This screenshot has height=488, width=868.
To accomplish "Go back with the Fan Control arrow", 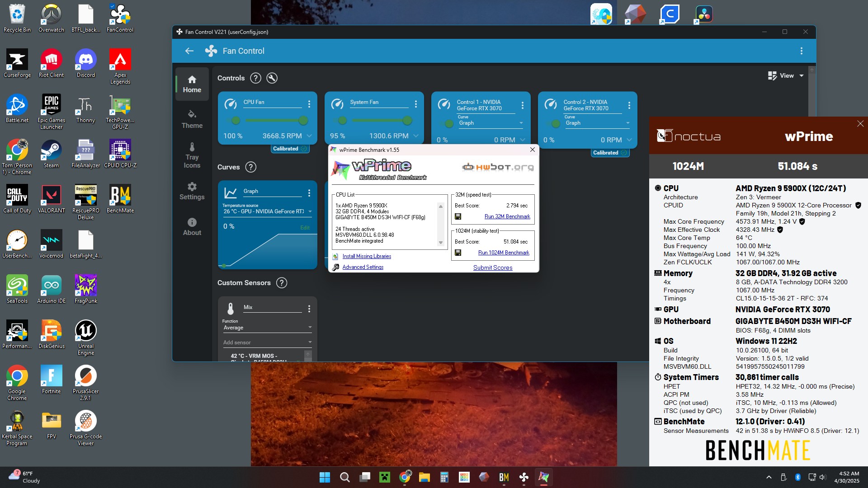I will pos(189,51).
